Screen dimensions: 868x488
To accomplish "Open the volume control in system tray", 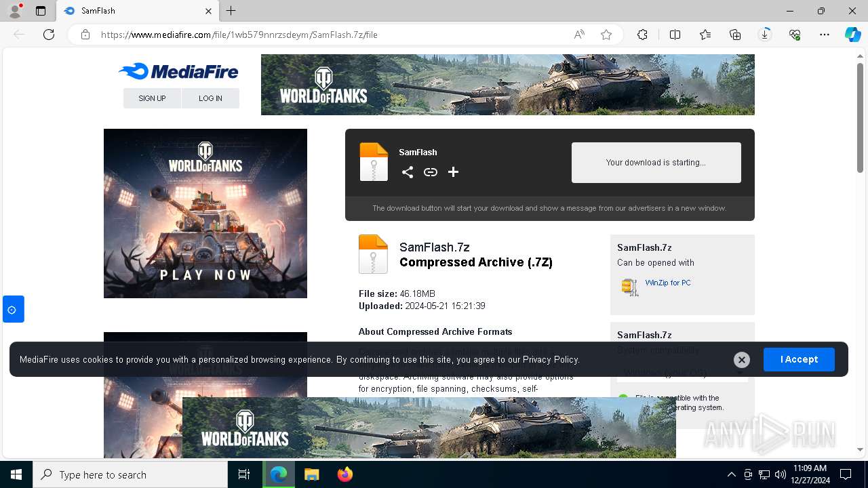I will [x=781, y=474].
